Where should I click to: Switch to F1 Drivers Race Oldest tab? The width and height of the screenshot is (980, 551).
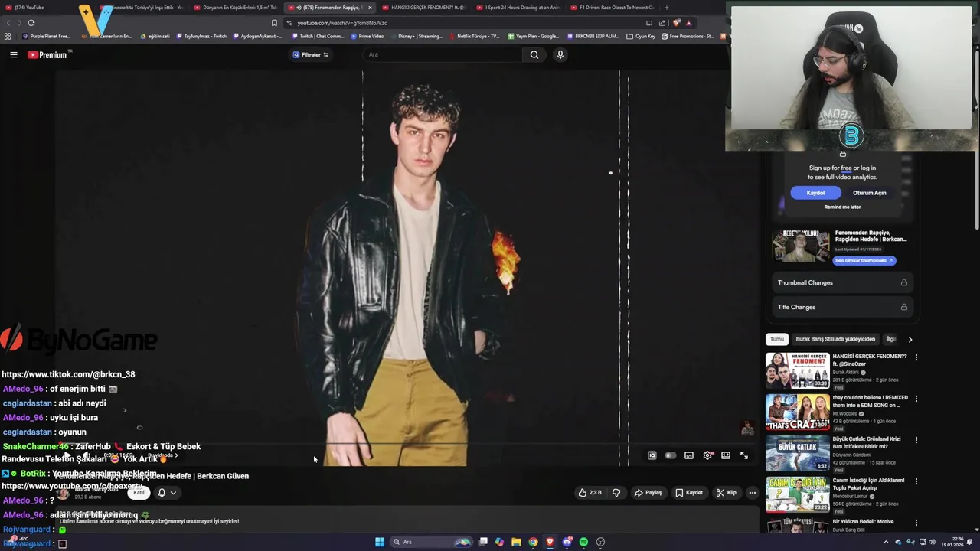612,8
